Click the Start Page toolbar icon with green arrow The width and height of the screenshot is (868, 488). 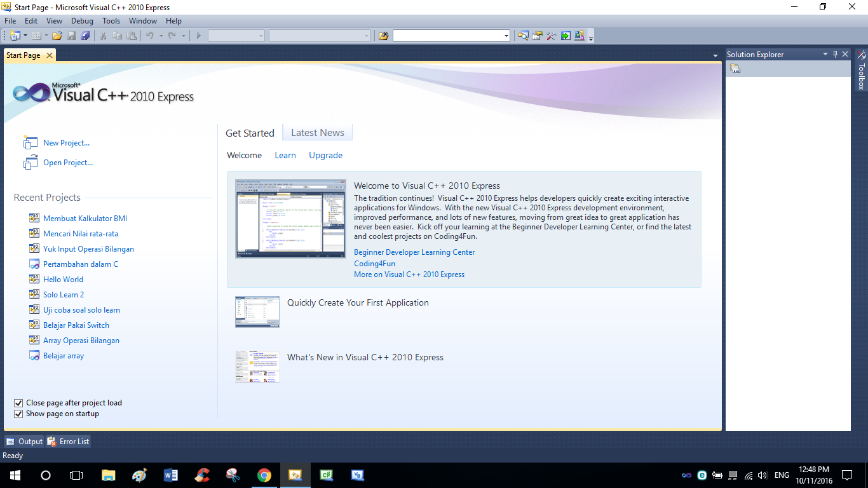566,36
